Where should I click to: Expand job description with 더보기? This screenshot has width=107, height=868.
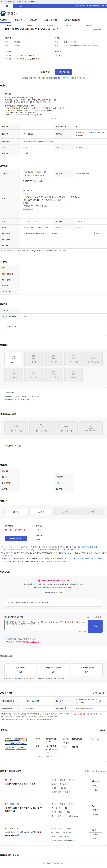(x=53, y=119)
